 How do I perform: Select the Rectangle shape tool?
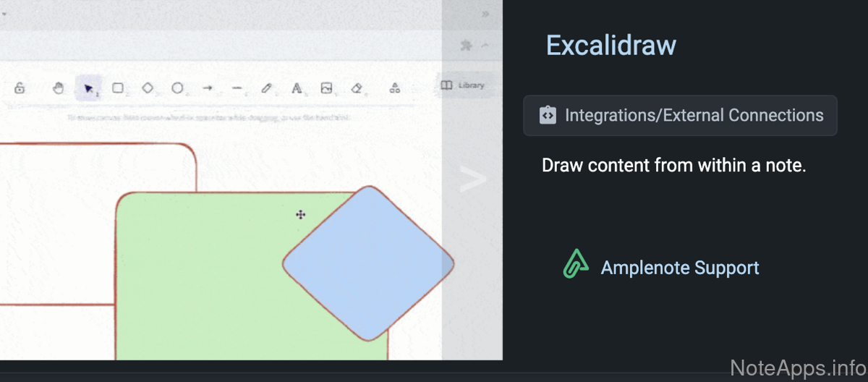click(118, 88)
